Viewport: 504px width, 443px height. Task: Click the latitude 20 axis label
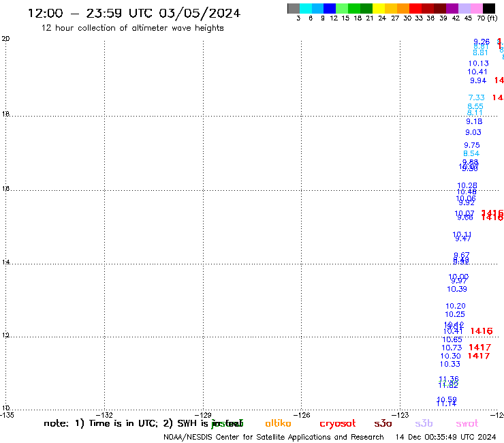tap(5, 39)
